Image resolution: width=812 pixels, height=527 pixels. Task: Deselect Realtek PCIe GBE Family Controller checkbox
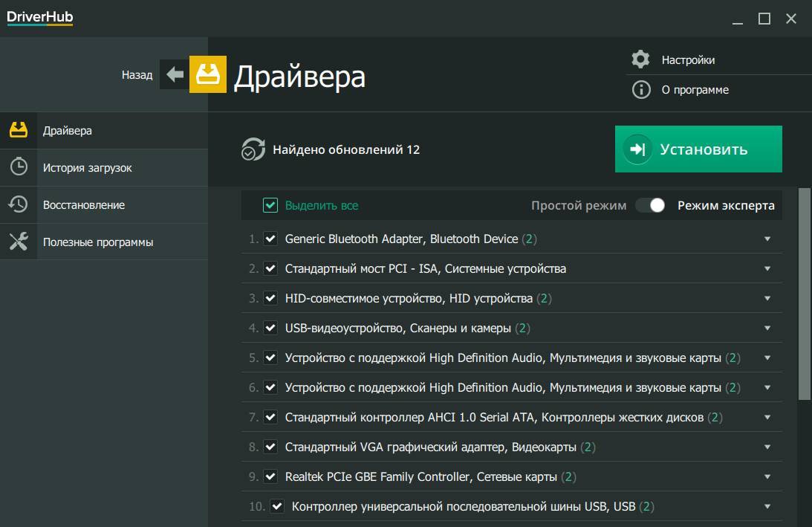[x=270, y=476]
